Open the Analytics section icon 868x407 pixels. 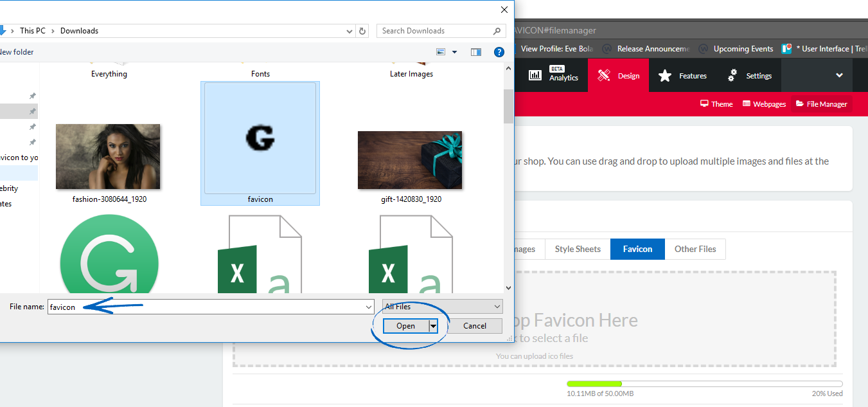coord(535,75)
